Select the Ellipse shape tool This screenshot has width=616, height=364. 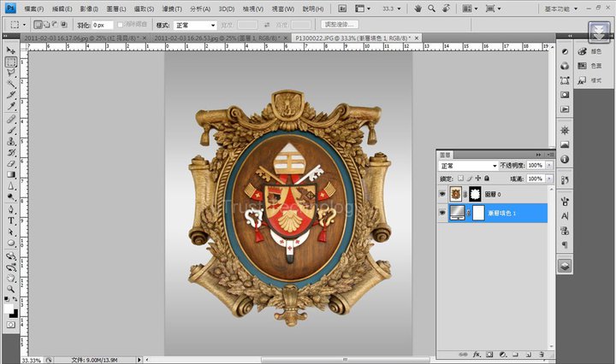pos(11,243)
